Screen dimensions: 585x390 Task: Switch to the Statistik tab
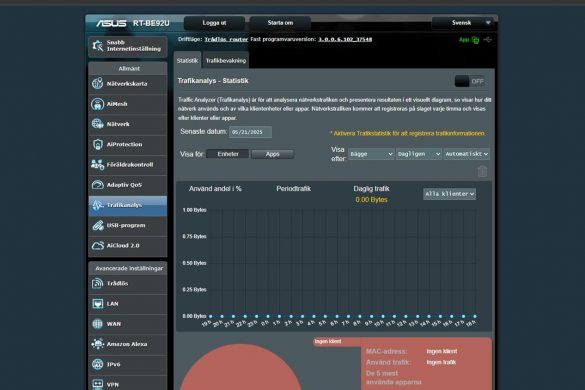pyautogui.click(x=187, y=60)
